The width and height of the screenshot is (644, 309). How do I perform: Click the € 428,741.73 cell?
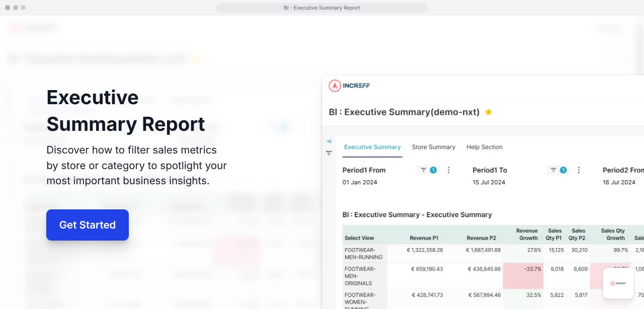click(x=427, y=295)
